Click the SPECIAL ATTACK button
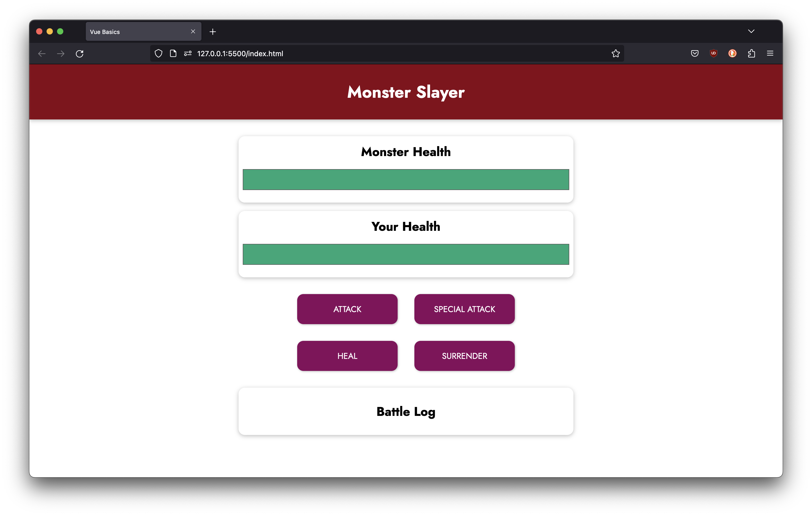 465,308
